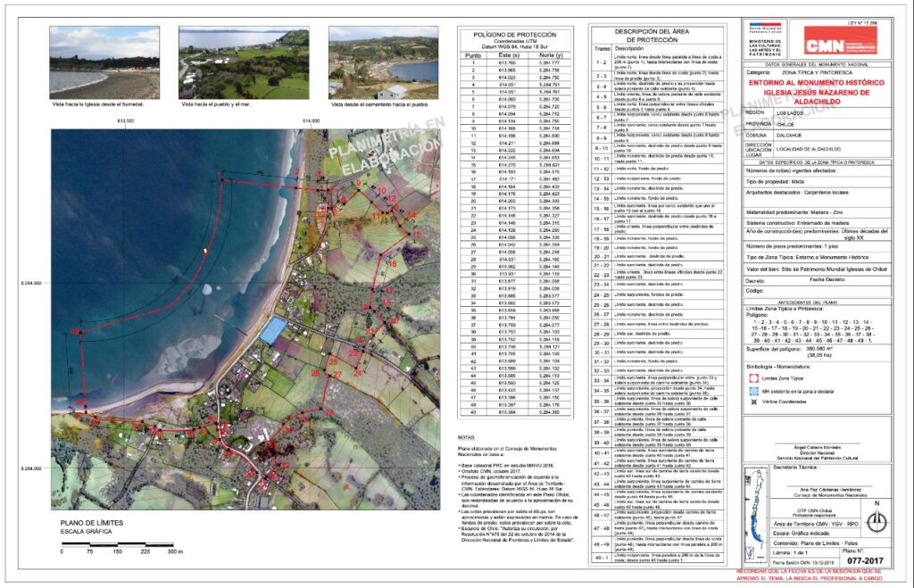Select the 'Este (x)' column header
The image size is (914, 588).
(x=508, y=54)
